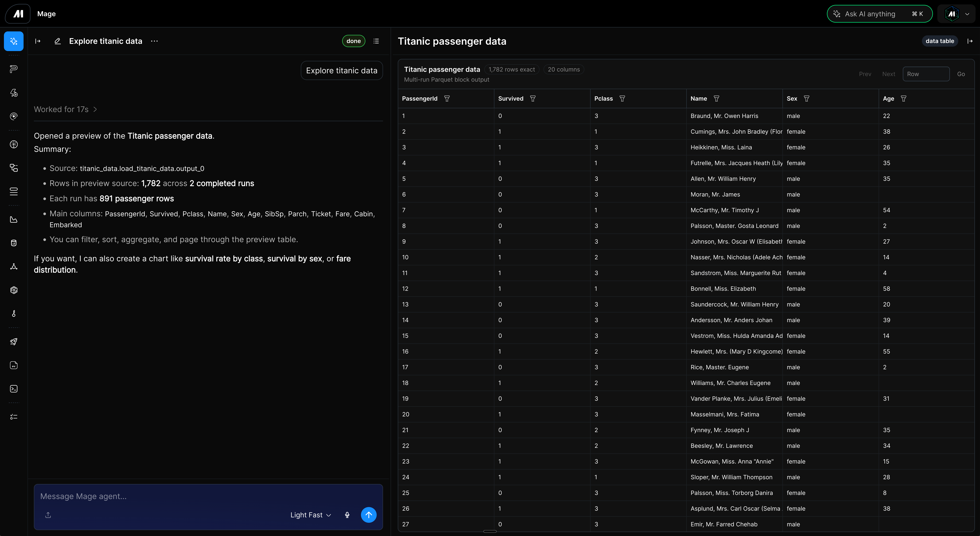Select cell Moran, Mr. James

734,195
